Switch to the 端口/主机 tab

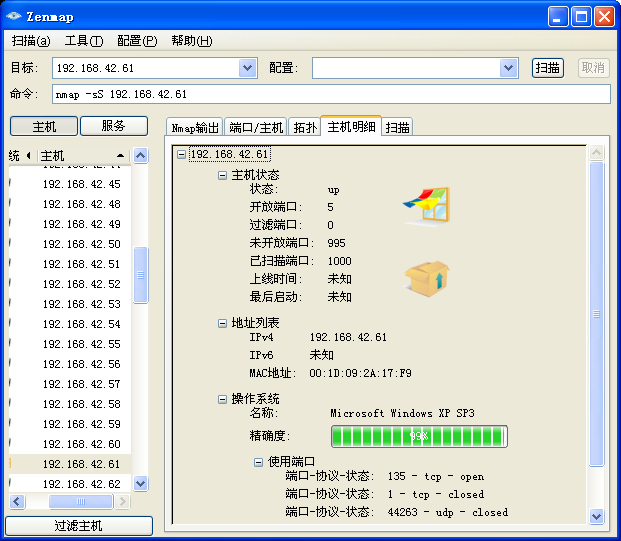pos(256,128)
